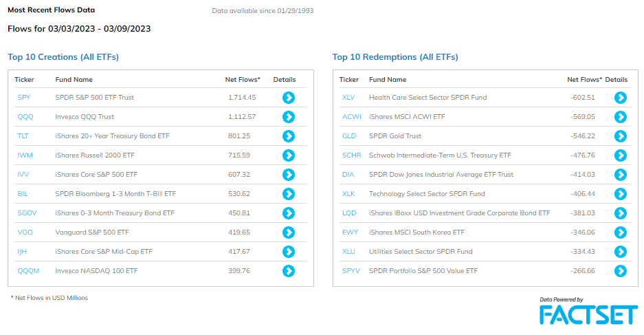644x335 pixels.
Task: Open details arrow for Invesco QQQ Trust
Action: tap(288, 117)
